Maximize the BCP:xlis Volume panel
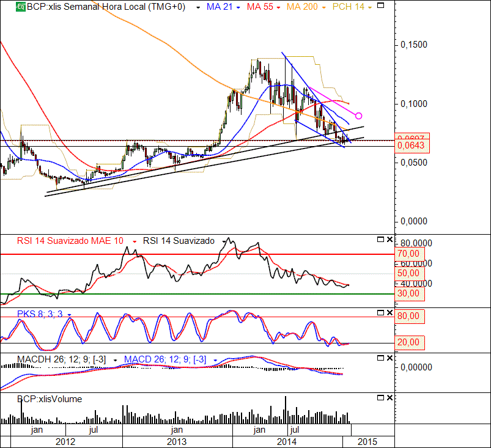The width and height of the screenshot is (491, 448). [380, 398]
